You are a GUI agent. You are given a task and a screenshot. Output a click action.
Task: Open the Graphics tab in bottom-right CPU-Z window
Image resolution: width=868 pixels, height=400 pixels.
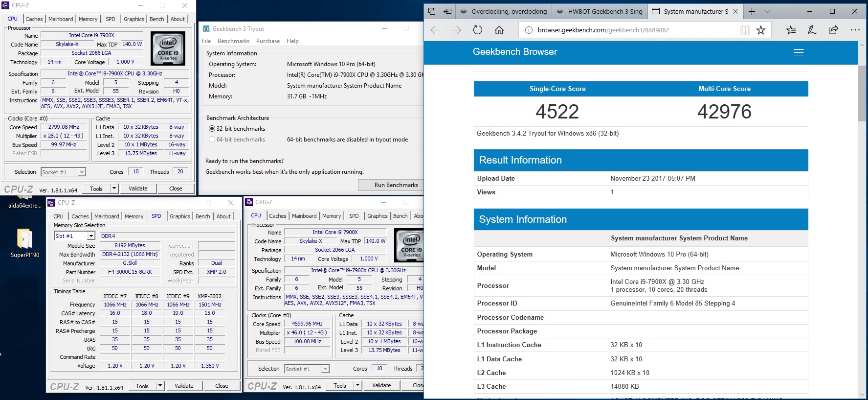coord(378,216)
